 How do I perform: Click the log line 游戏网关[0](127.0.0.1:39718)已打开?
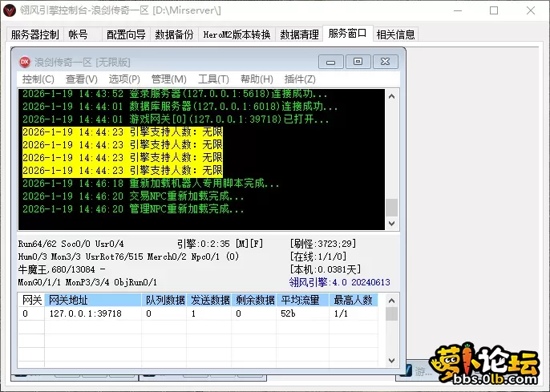pyautogui.click(x=176, y=119)
